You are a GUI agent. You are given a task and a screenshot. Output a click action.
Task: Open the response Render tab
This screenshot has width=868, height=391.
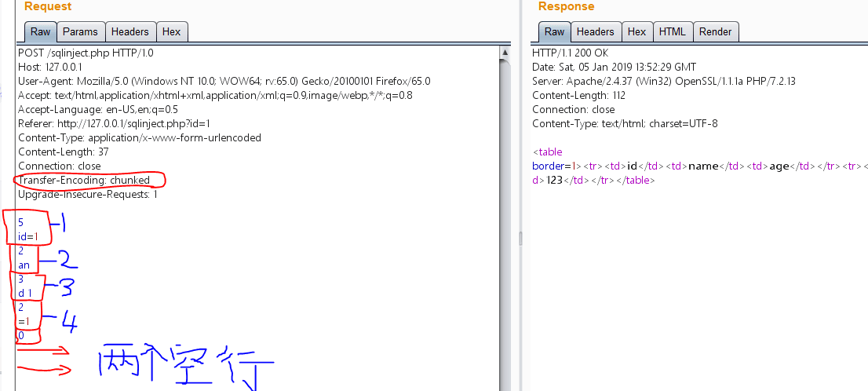pyautogui.click(x=715, y=32)
